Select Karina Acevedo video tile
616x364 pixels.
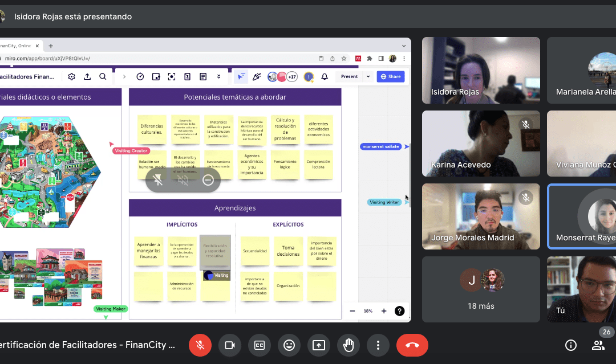481,144
